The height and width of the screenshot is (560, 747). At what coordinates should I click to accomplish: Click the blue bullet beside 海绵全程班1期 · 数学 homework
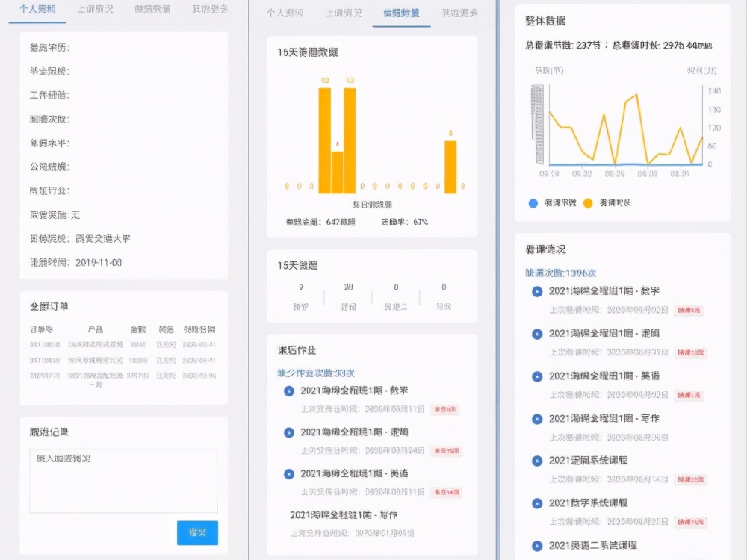point(289,391)
